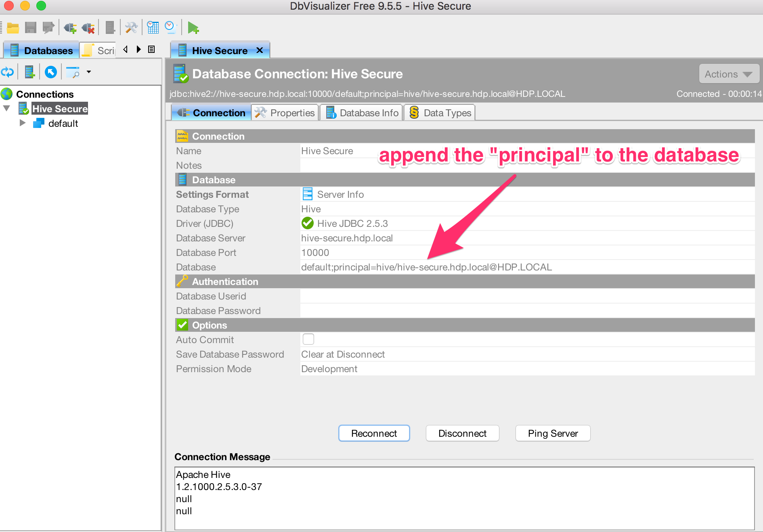Image resolution: width=763 pixels, height=532 pixels.
Task: Switch to the Scripts tab
Action: [98, 50]
